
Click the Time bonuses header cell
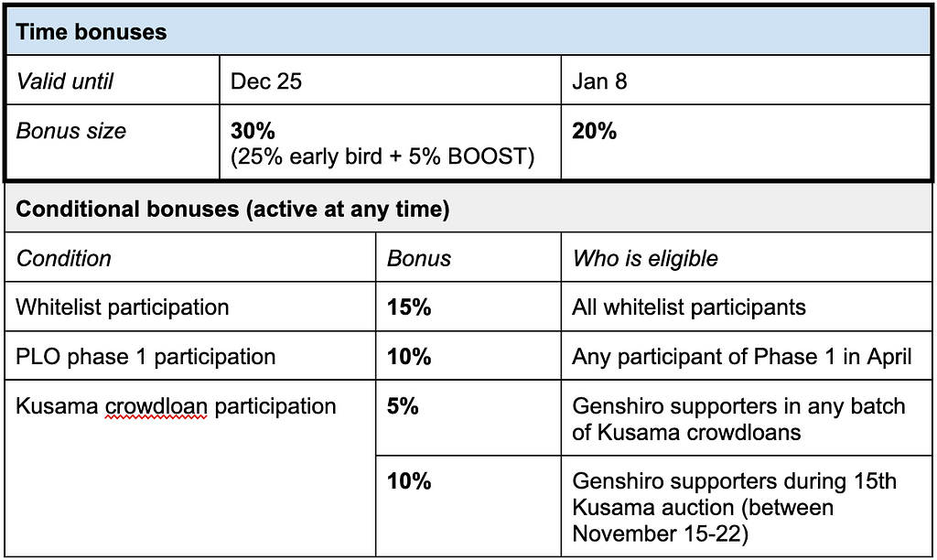(x=468, y=32)
